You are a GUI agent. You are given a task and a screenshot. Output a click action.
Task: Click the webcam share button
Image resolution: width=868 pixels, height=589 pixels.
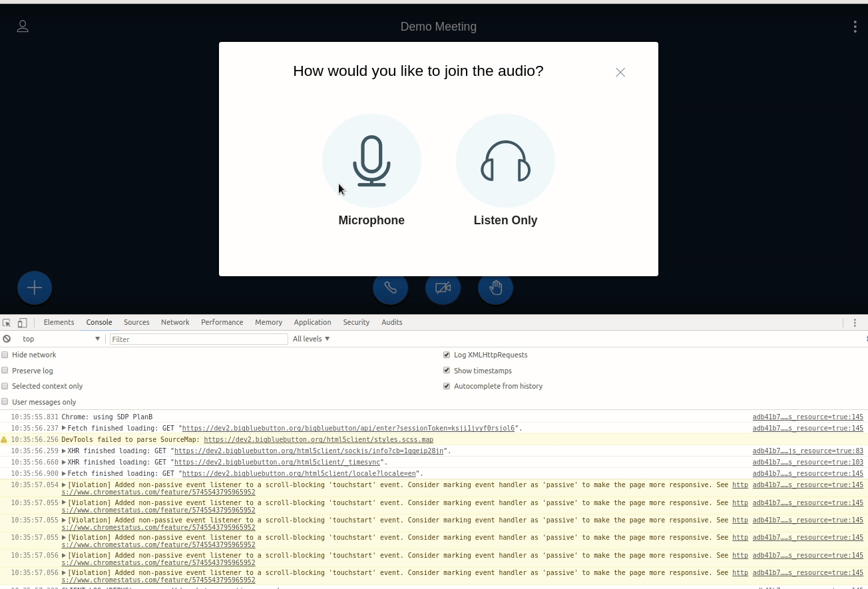[x=443, y=288]
